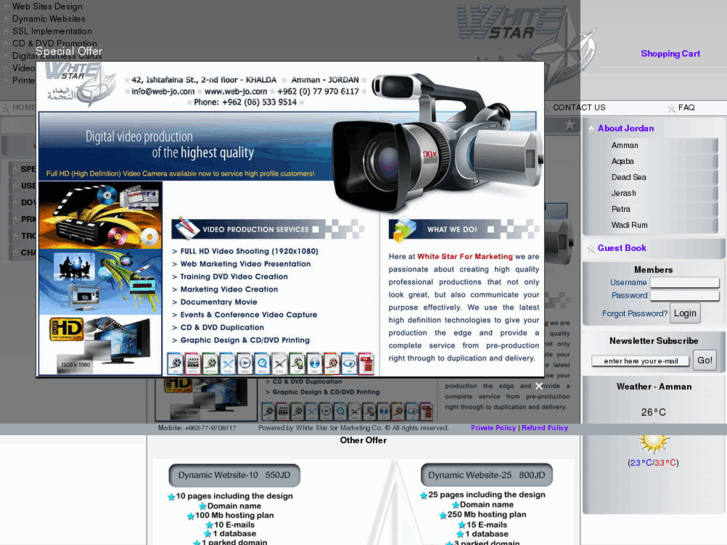
Task: Click the MPEG clapperboard icon in the popup flyer
Action: click(x=193, y=363)
